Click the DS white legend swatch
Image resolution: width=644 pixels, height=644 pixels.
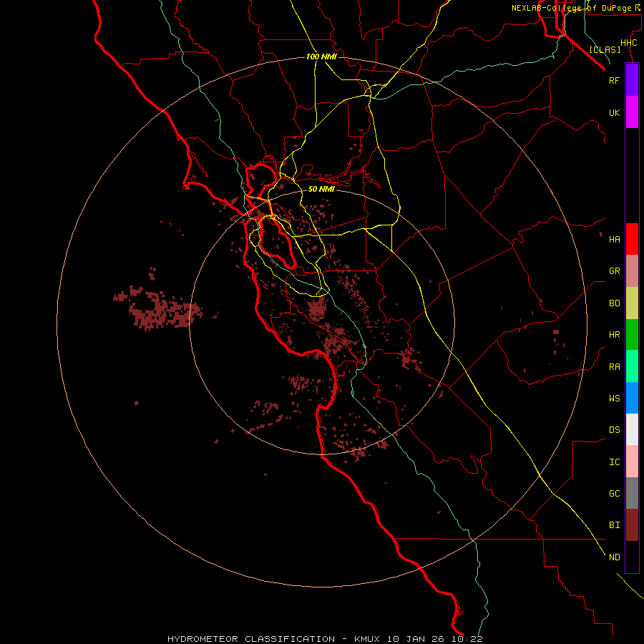[632, 429]
